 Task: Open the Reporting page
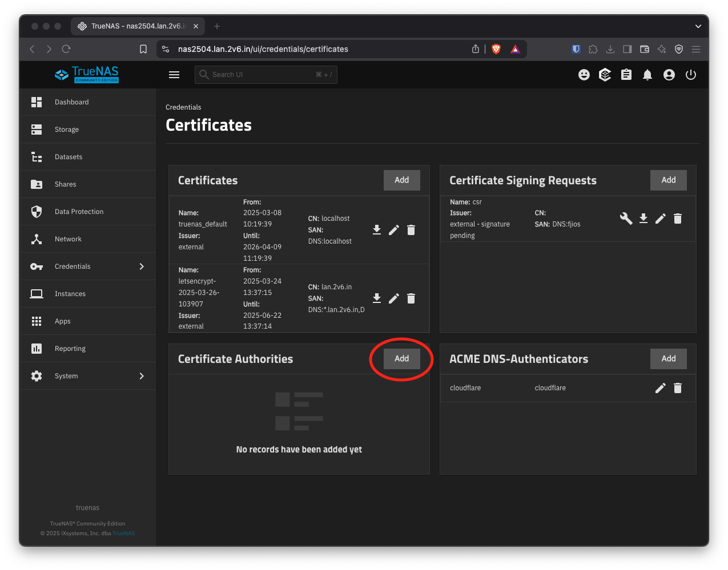pos(88,349)
